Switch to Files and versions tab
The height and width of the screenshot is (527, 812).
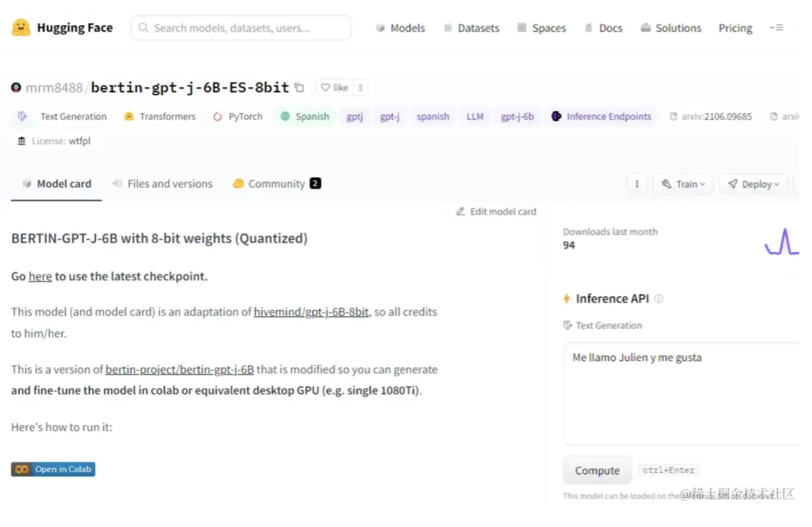pyautogui.click(x=163, y=184)
